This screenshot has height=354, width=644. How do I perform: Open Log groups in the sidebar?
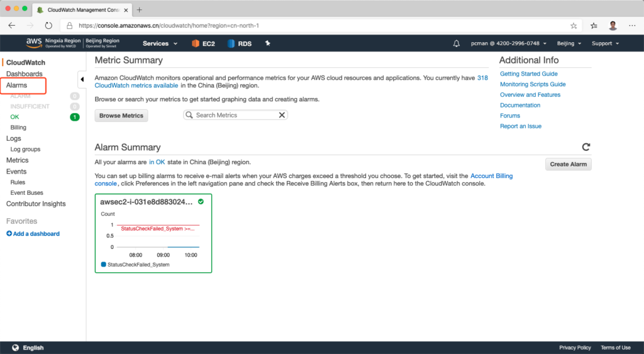click(25, 149)
